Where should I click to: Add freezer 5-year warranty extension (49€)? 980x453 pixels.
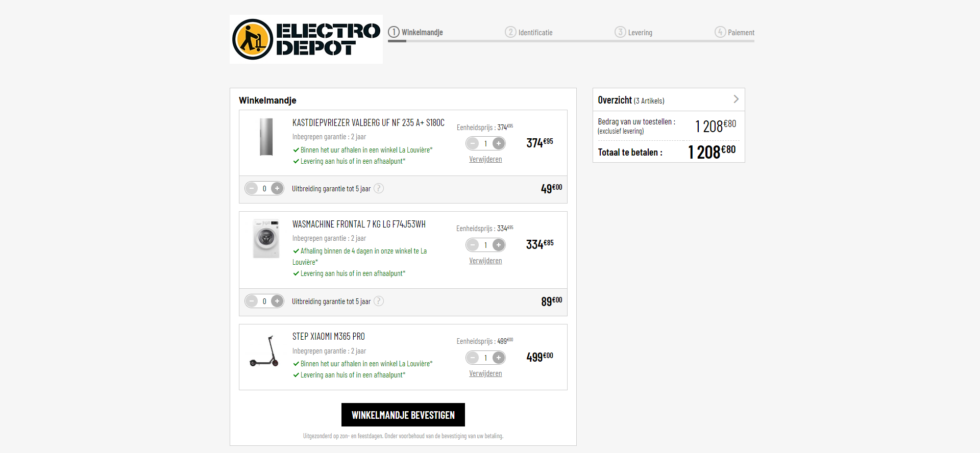(x=277, y=188)
